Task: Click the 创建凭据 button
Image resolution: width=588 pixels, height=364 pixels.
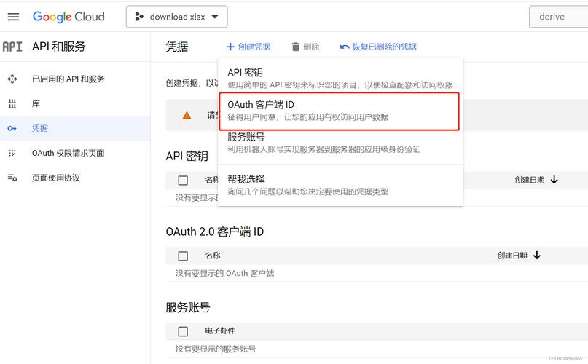Action: [x=248, y=47]
